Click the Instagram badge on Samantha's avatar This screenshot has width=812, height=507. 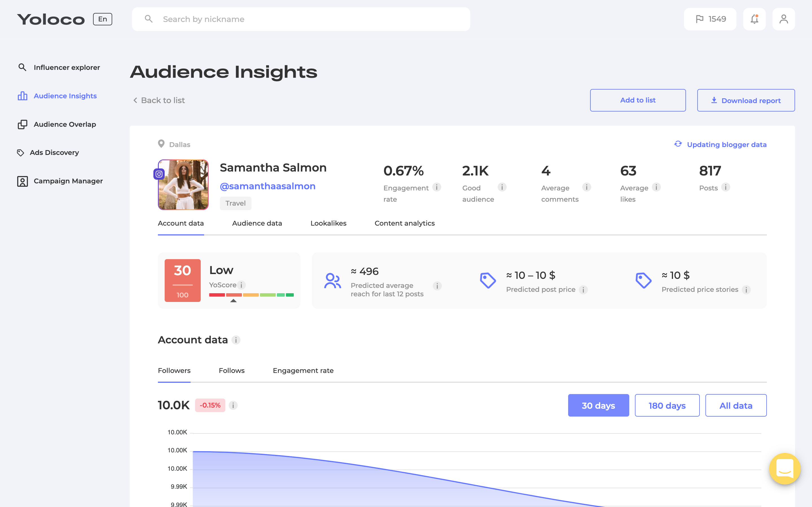pyautogui.click(x=159, y=174)
